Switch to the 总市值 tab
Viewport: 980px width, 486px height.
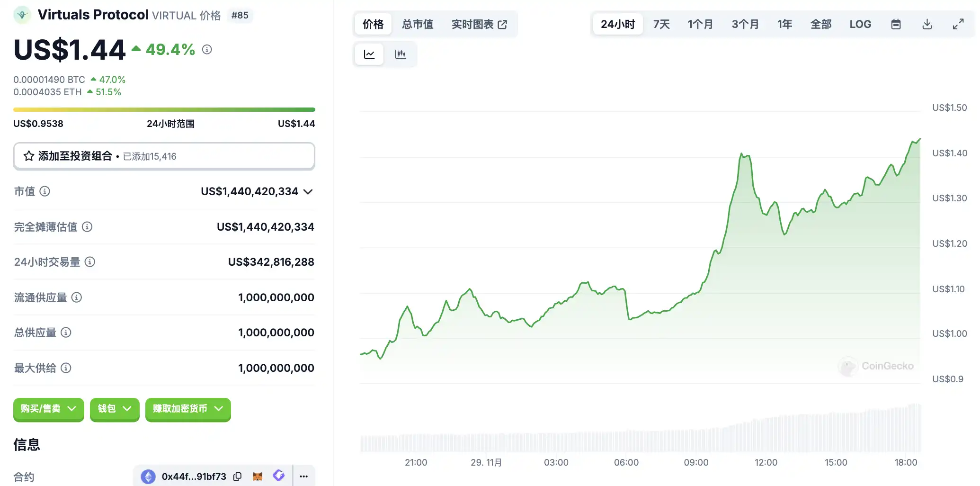(x=418, y=24)
